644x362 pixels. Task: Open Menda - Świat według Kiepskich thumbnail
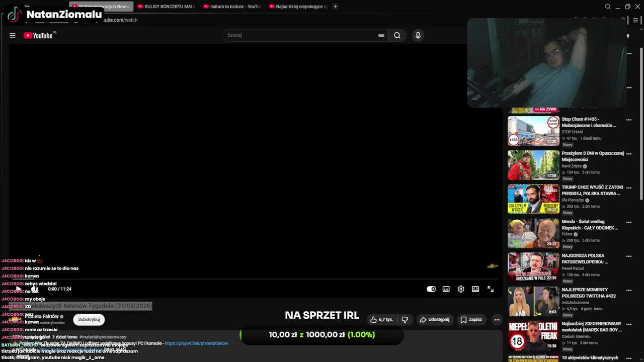[533, 233]
